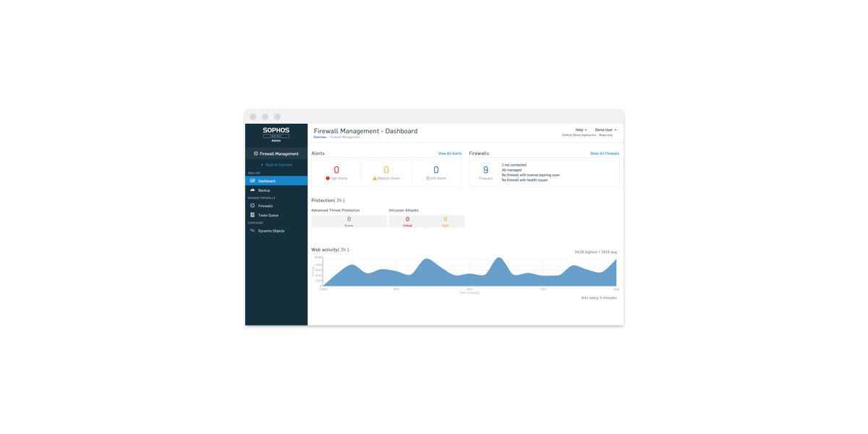Click the red High Alerts icon
Viewport: 868px width, 434px height.
(x=328, y=178)
